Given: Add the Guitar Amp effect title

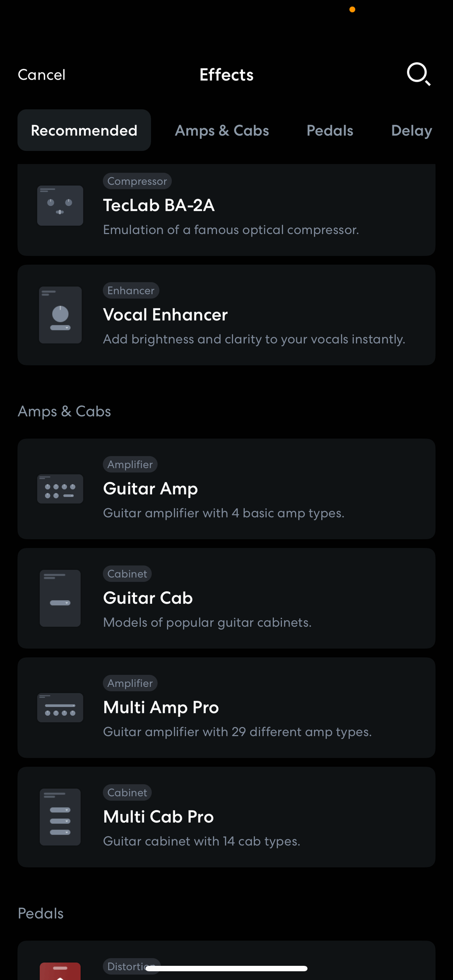Looking at the screenshot, I should tap(150, 489).
